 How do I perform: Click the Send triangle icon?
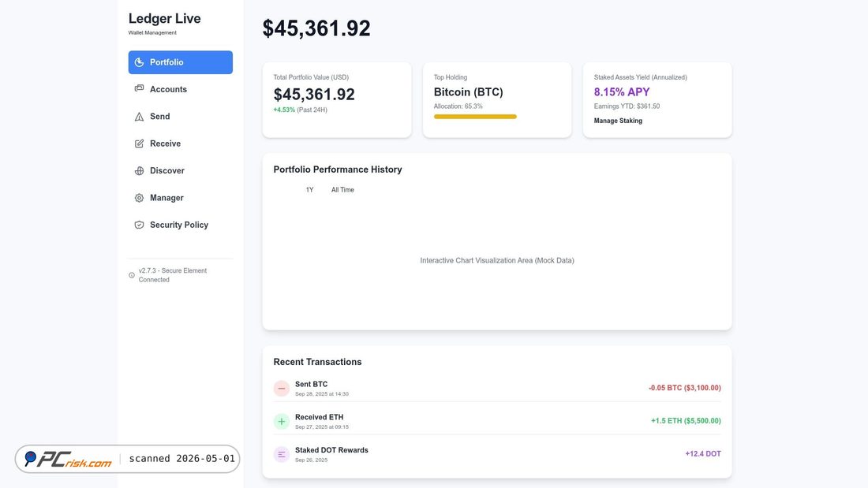tap(139, 117)
